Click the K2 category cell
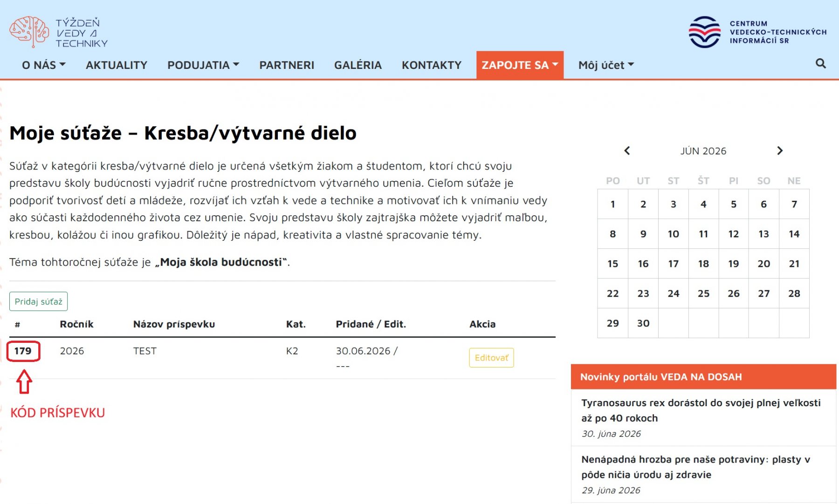The height and width of the screenshot is (504, 839). click(292, 351)
